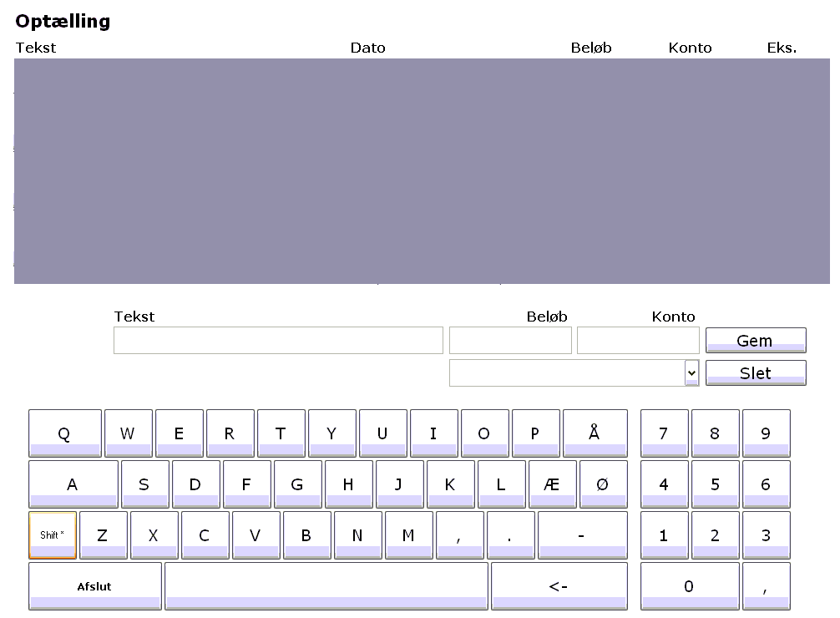Toggle the Shift key
Viewport: 840px width, 618px height.
coord(53,535)
